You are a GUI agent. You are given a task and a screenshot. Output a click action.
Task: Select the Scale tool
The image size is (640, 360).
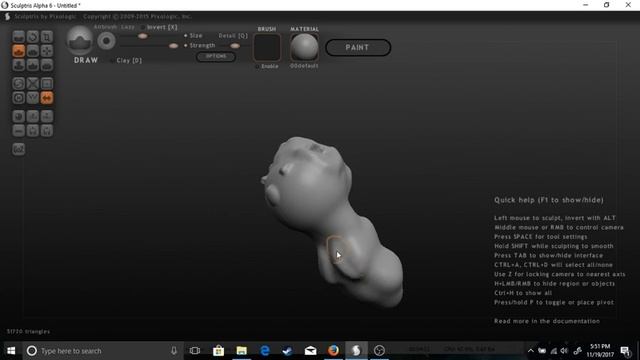(x=47, y=37)
